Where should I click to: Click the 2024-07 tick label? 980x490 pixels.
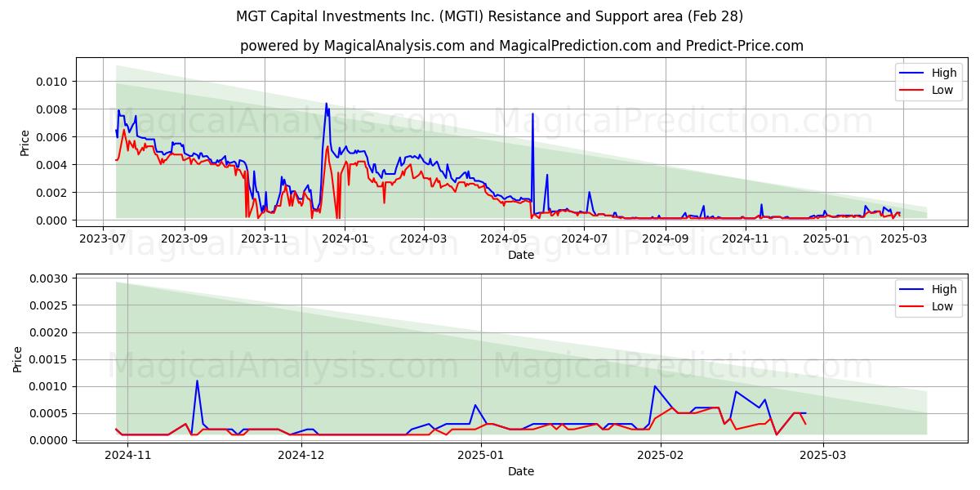click(x=585, y=238)
